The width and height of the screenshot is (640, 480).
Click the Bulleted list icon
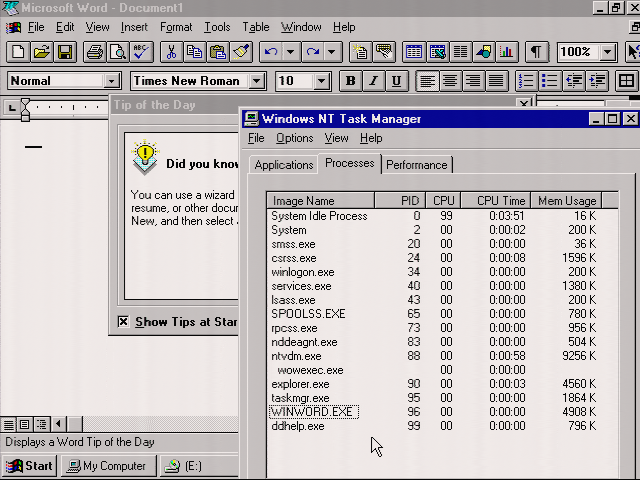(x=549, y=81)
